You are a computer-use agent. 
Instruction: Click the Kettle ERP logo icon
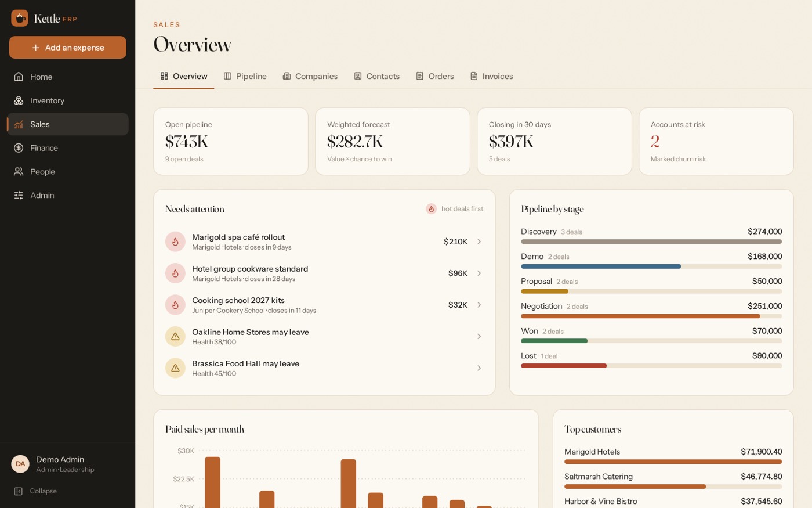20,18
